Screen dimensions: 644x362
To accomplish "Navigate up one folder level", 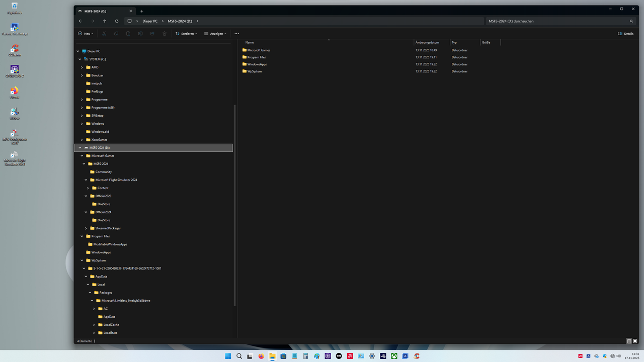I will [x=105, y=21].
